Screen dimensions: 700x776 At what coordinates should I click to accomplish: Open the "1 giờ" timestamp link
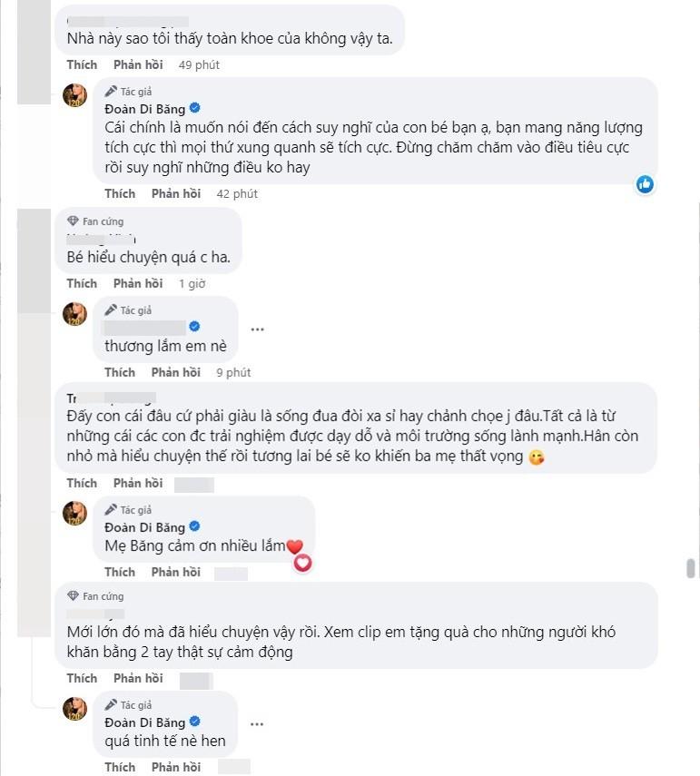pos(192,283)
